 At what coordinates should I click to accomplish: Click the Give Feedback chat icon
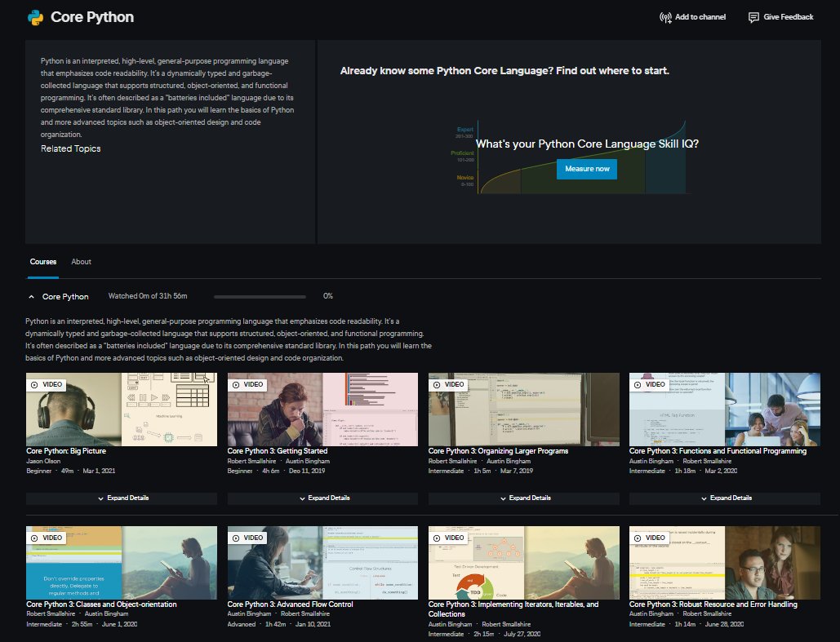click(x=753, y=18)
